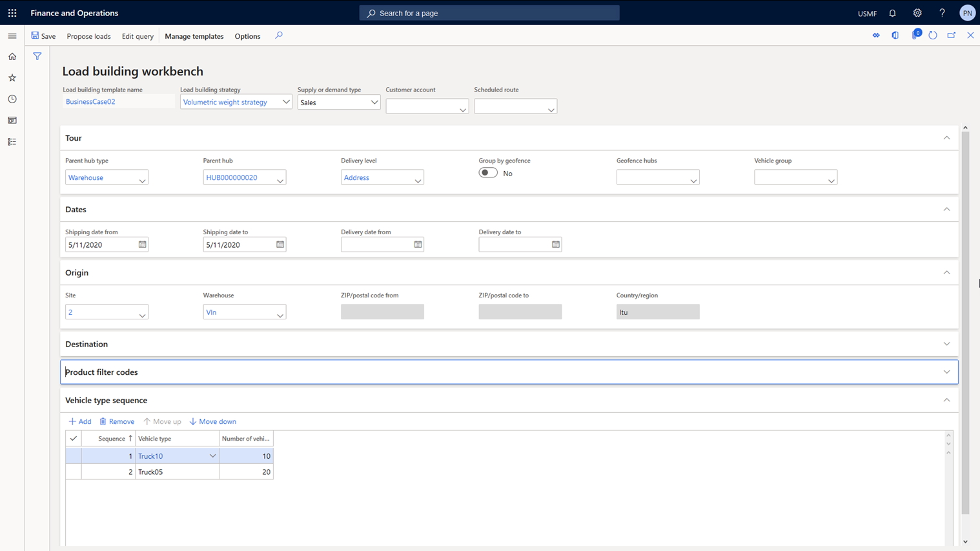Click the Home icon in the sidebar
The height and width of the screenshot is (551, 980).
pyautogui.click(x=12, y=57)
